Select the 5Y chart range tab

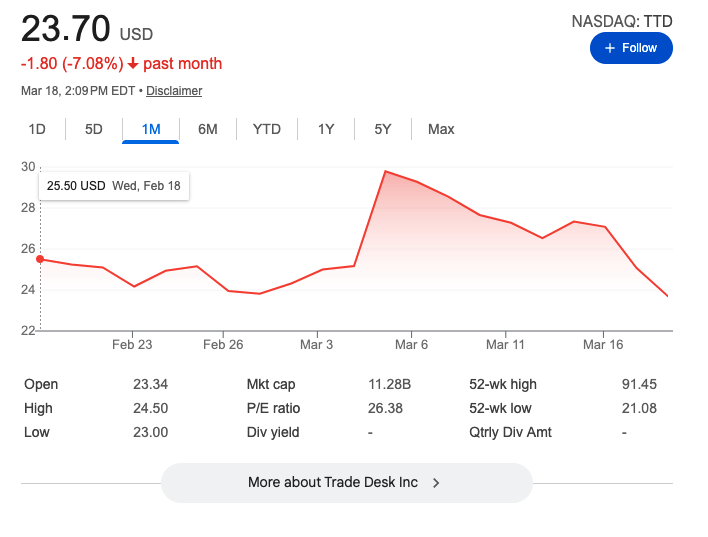(383, 129)
